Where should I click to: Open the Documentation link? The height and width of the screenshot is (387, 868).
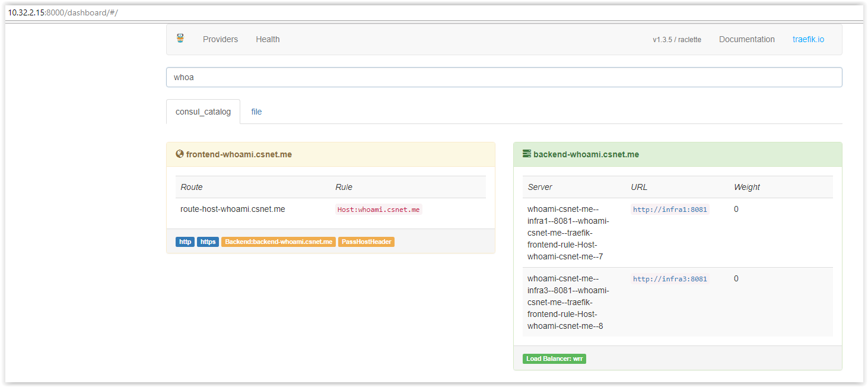tap(747, 39)
